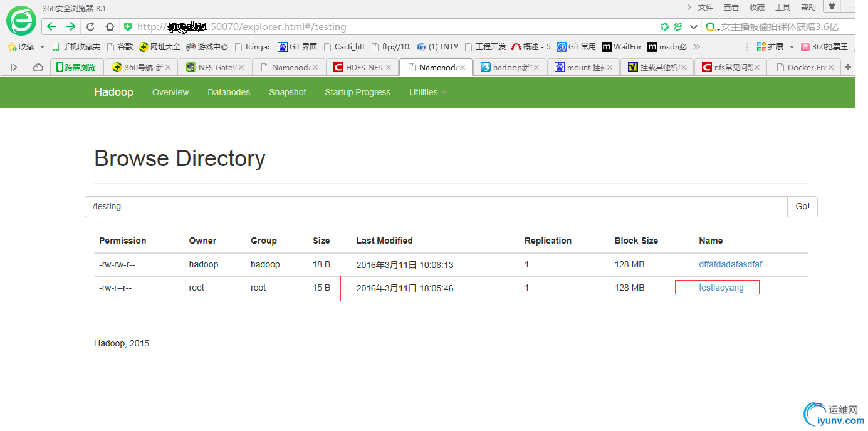Image resolution: width=868 pixels, height=431 pixels.
Task: Open the 网址大全 bookmark
Action: [159, 47]
